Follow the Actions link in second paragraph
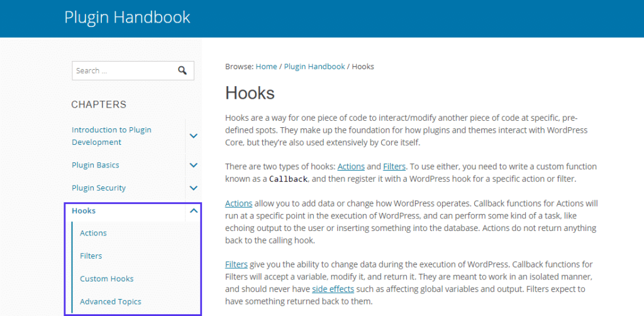 (x=351, y=167)
